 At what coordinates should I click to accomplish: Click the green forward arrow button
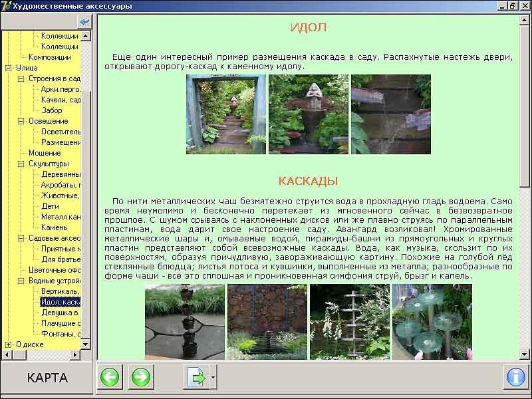140,377
